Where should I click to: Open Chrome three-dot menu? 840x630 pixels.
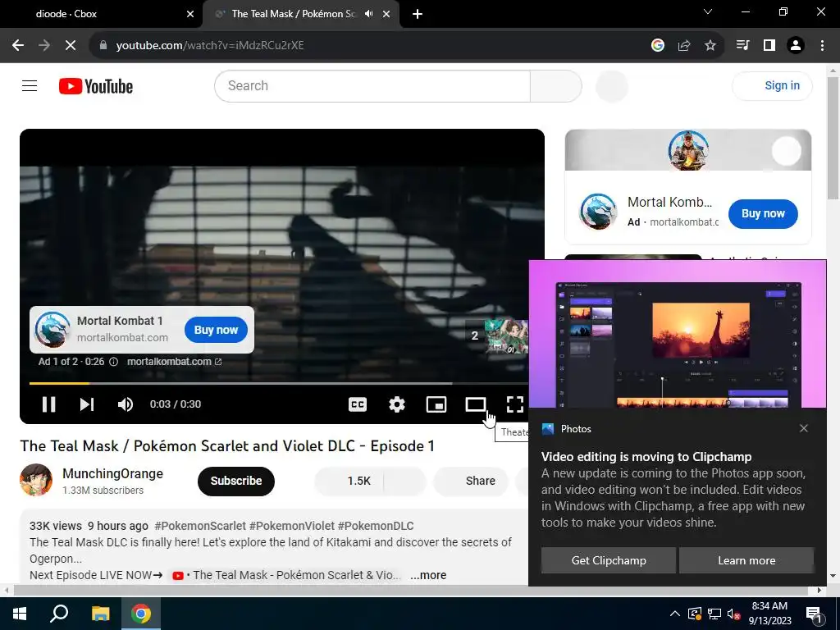tap(822, 46)
